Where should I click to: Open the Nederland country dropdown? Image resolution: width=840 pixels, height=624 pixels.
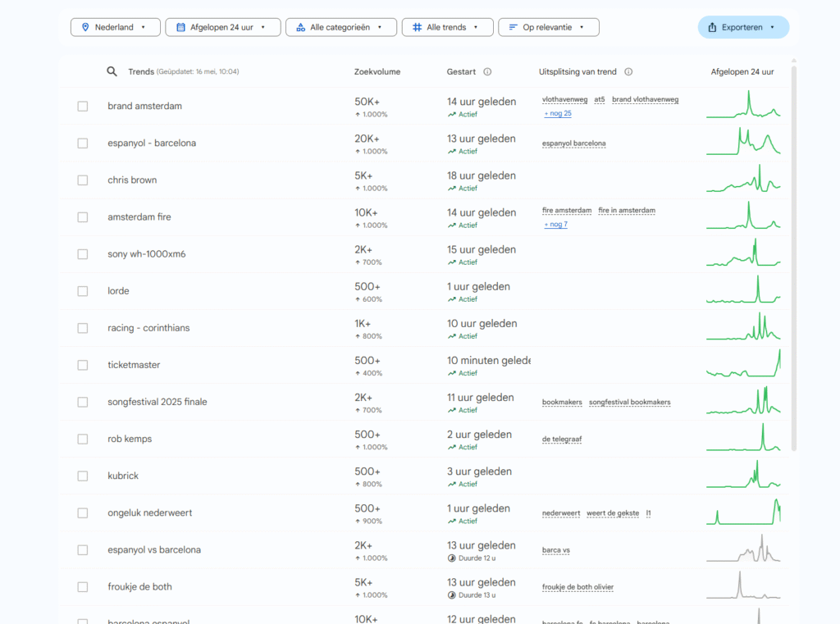[115, 27]
